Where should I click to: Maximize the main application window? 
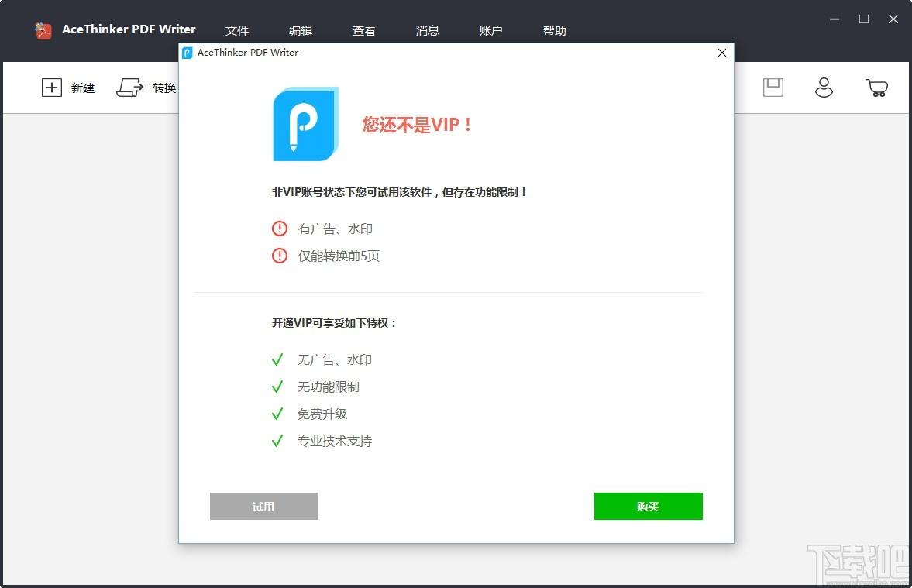864,19
